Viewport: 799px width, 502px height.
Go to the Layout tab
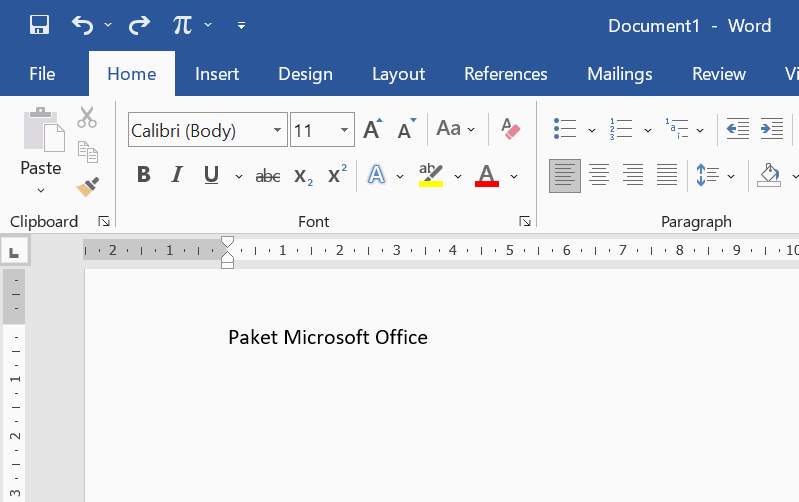398,74
